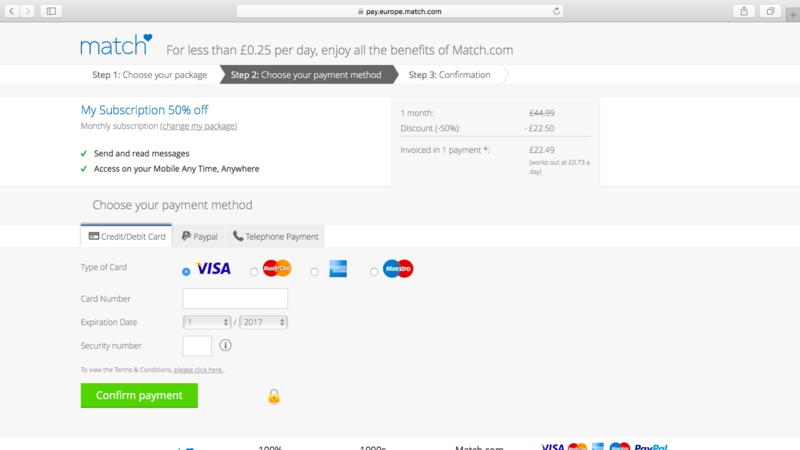Click the Safari back arrow icon
This screenshot has width=800, height=450.
click(11, 11)
